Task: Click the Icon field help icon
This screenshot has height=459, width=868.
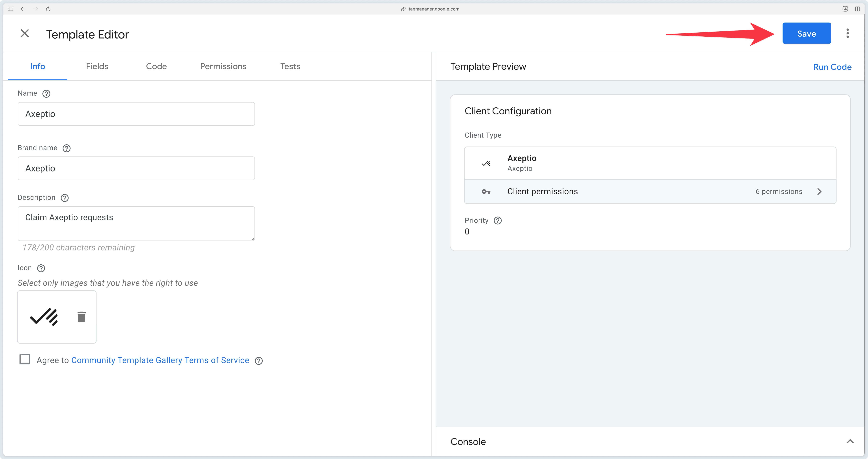Action: 41,268
